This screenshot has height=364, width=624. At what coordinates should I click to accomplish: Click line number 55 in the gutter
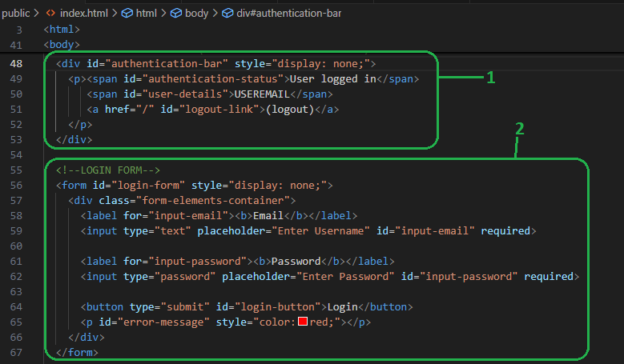coord(16,170)
